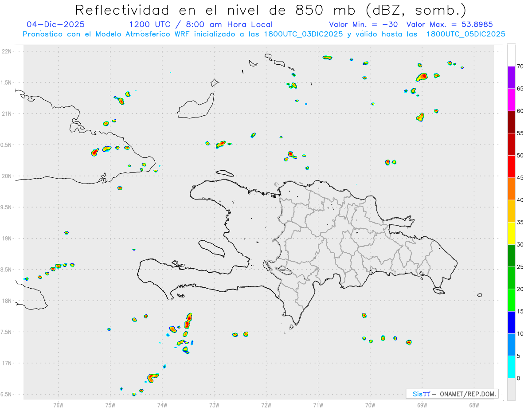Click the dark green 25-30 dBZ color band
Screen dimensions: 532x411
[511, 255]
